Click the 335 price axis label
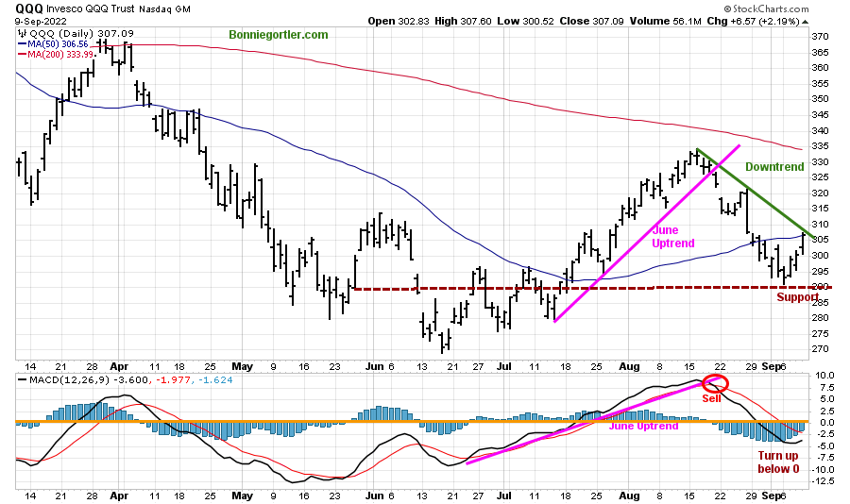850x504 pixels. [821, 146]
